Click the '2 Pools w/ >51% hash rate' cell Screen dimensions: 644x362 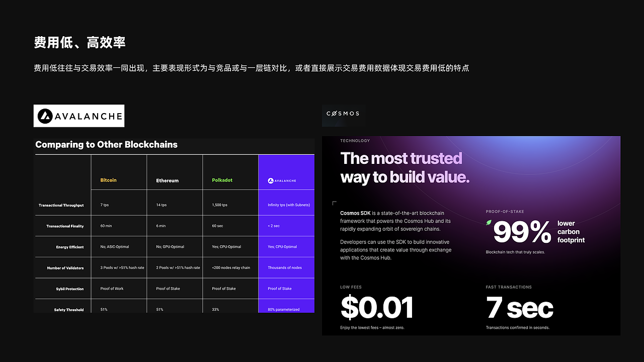click(x=178, y=267)
